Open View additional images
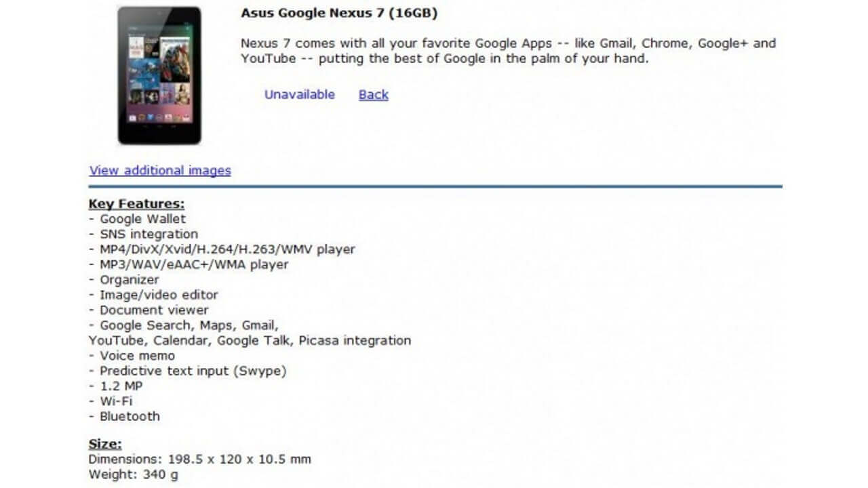Image resolution: width=868 pixels, height=488 pixels. coord(159,170)
